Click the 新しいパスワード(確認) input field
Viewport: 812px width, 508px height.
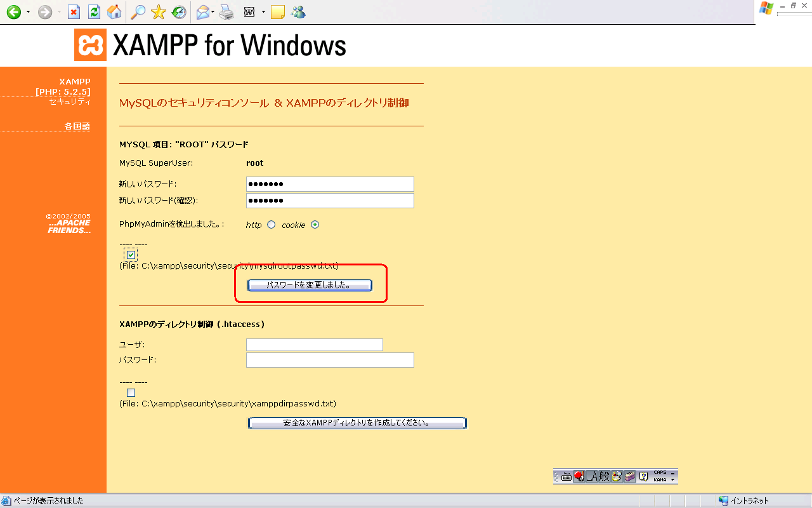tap(330, 201)
